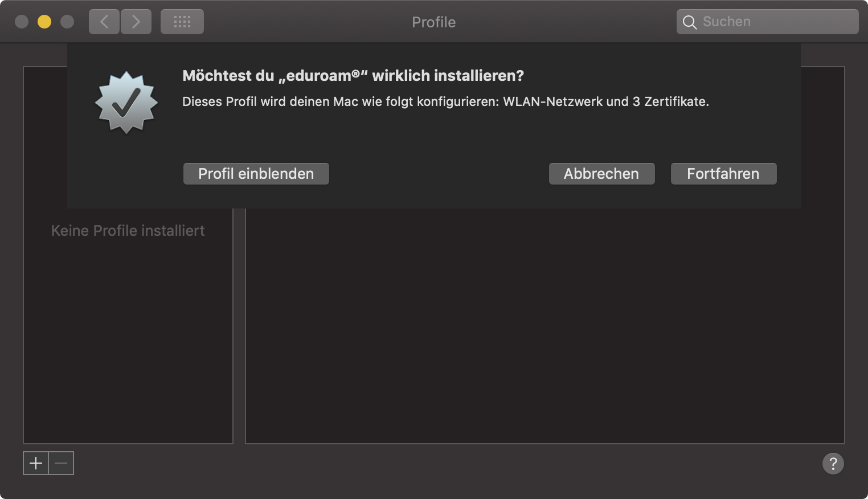This screenshot has height=499, width=868.
Task: Click the Profile window title
Action: tap(434, 22)
